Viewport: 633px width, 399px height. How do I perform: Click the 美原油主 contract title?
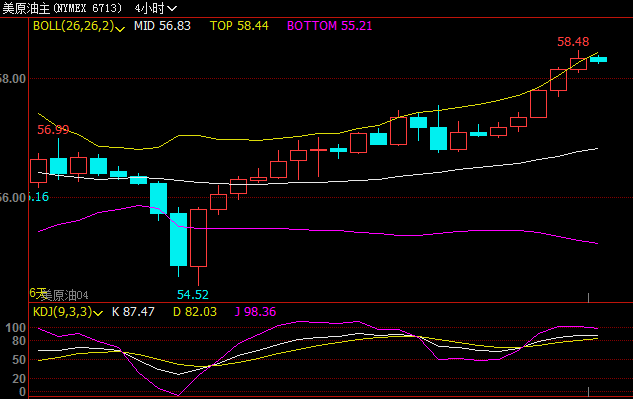(x=26, y=8)
